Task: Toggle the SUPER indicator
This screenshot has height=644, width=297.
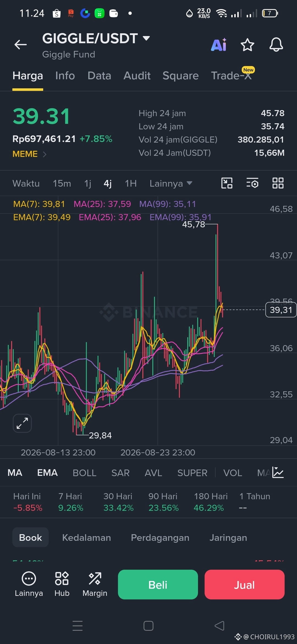Action: point(192,473)
